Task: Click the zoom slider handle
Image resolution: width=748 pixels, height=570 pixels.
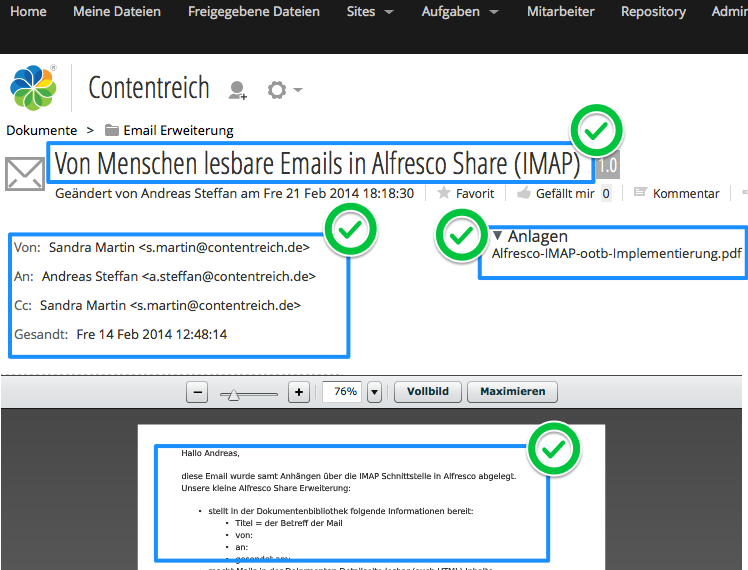Action: point(234,394)
